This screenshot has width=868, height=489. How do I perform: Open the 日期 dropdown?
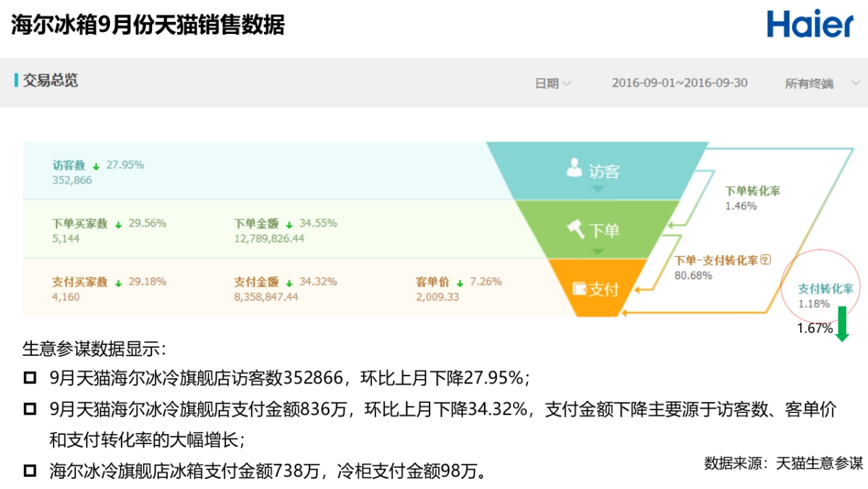point(553,82)
